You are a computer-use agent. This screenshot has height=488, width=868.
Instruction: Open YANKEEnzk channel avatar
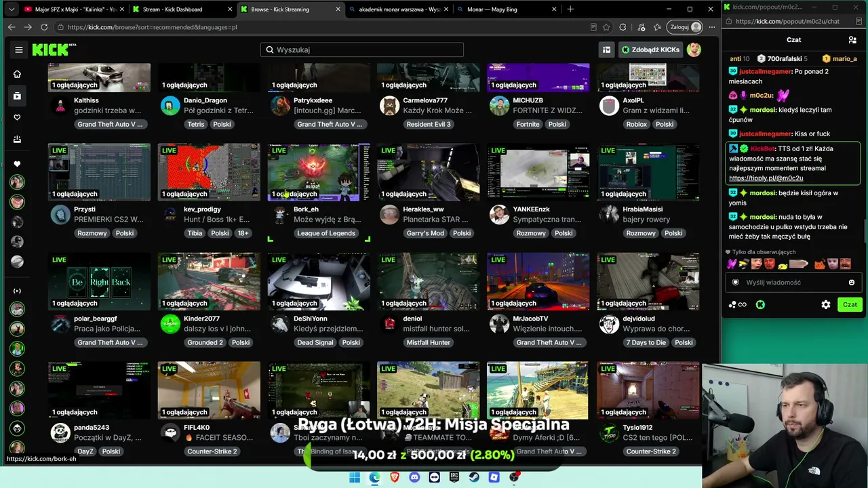[x=499, y=215]
